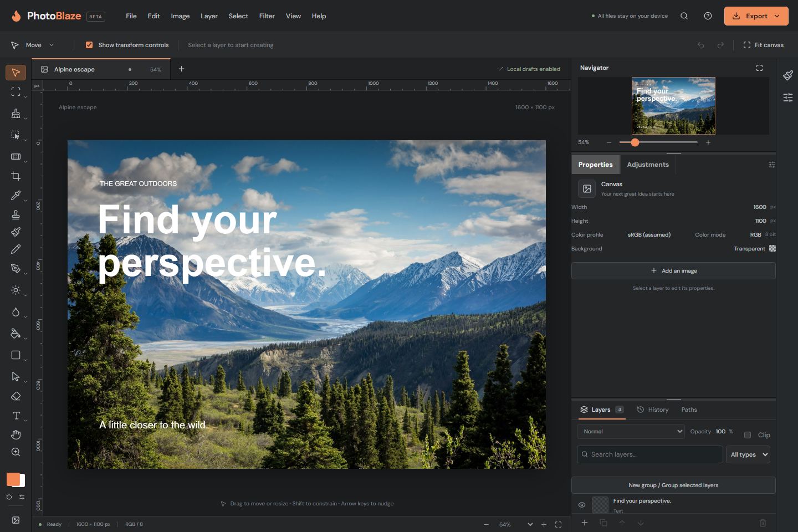Click the orange foreground color swatch
This screenshot has width=798, height=532.
tap(13, 479)
